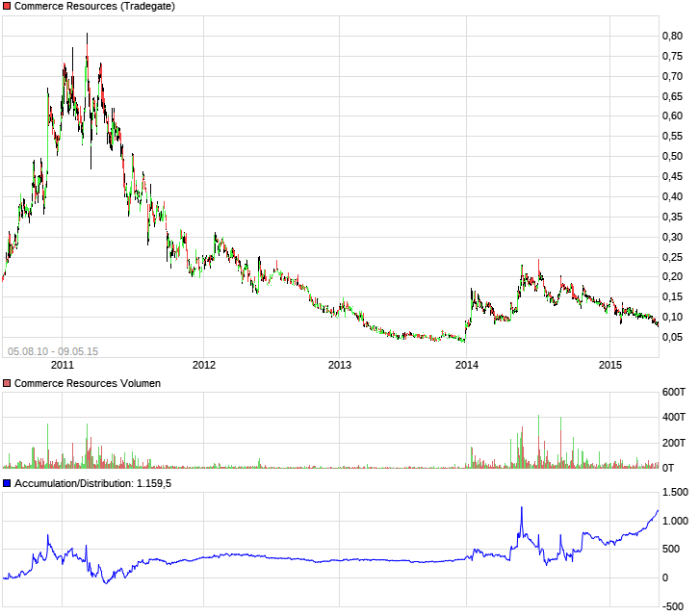Click the 0,40 price axis label
Viewport: 699px width, 616px height.
click(x=672, y=196)
